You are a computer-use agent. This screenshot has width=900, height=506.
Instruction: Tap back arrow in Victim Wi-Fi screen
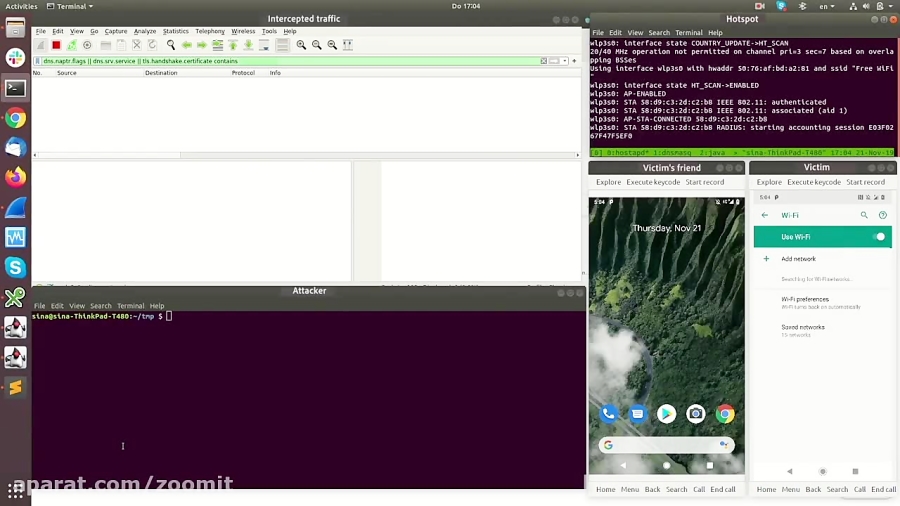tap(765, 215)
